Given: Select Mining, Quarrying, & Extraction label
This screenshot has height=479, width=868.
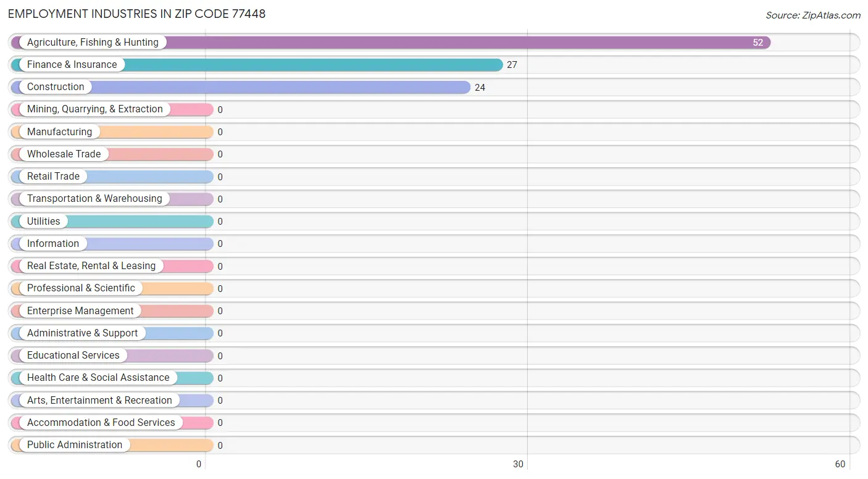Looking at the screenshot, I should [x=95, y=109].
